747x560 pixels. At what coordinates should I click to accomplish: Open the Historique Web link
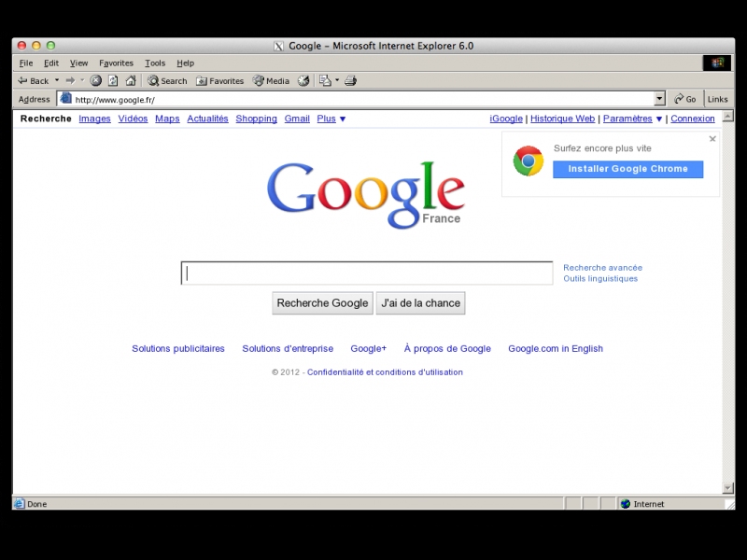tap(563, 119)
